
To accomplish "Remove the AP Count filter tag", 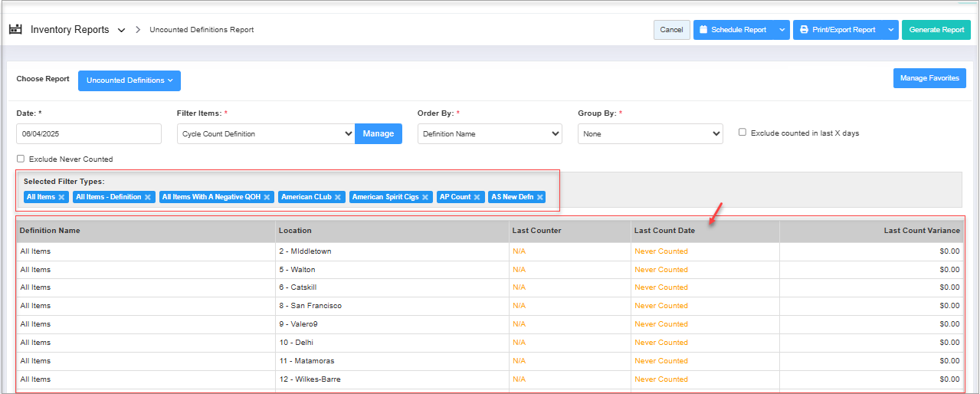I will 477,197.
